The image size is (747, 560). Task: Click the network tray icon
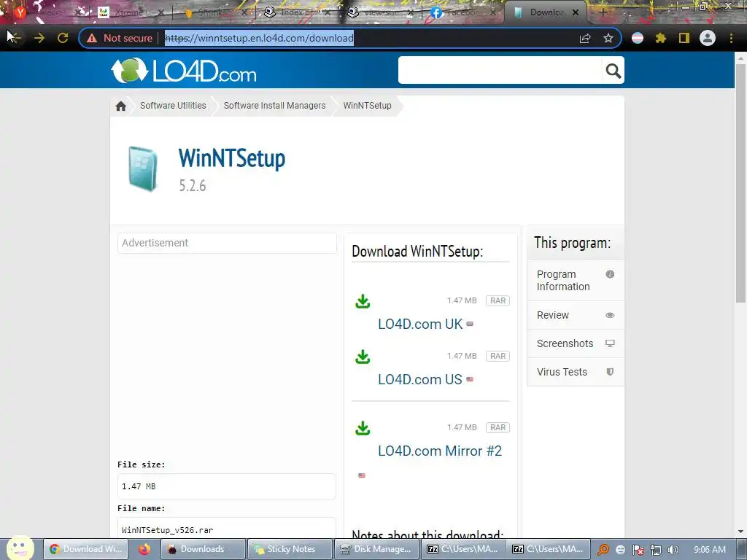(x=656, y=550)
